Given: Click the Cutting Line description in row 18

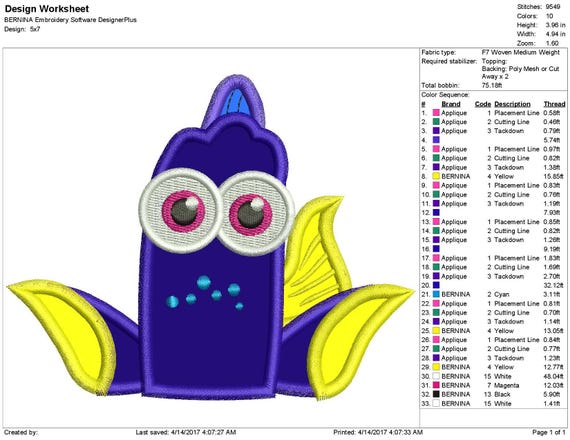Looking at the screenshot, I should click(x=511, y=267).
